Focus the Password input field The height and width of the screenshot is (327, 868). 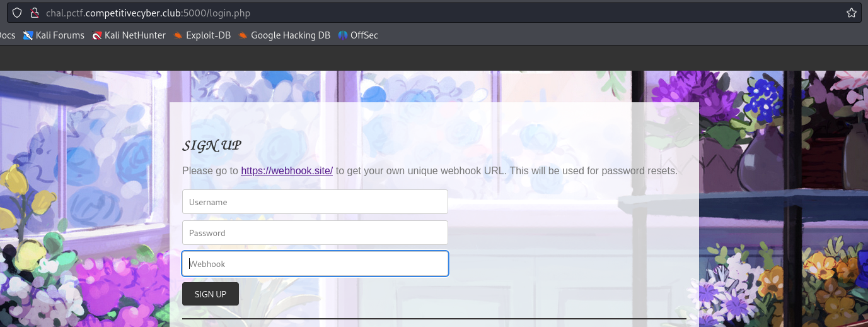(x=315, y=233)
